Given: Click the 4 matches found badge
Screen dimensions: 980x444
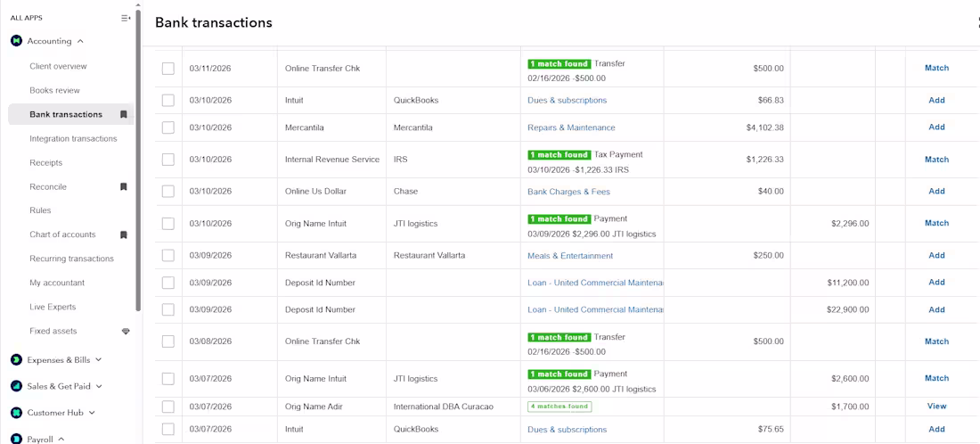Looking at the screenshot, I should 559,407.
